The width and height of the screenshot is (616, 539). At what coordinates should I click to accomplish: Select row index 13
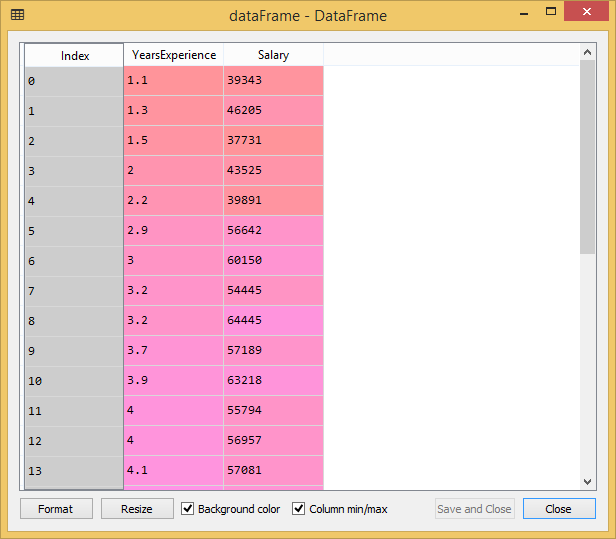coord(74,471)
